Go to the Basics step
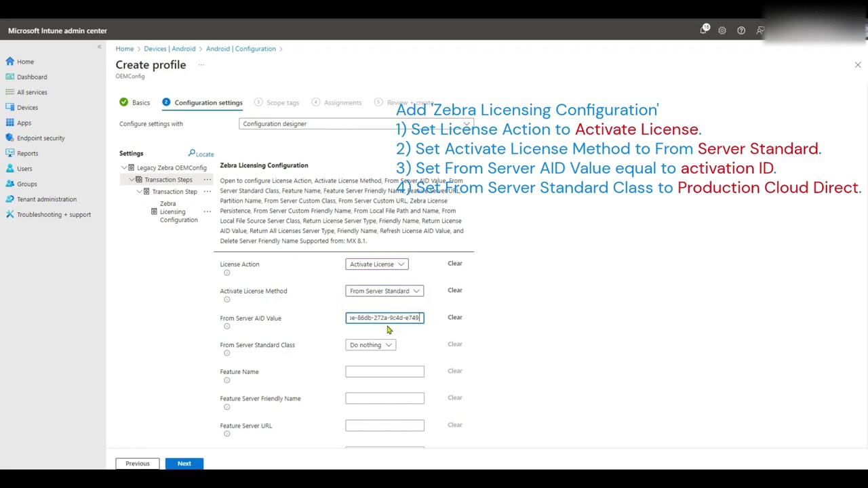This screenshot has width=868, height=488. click(134, 102)
